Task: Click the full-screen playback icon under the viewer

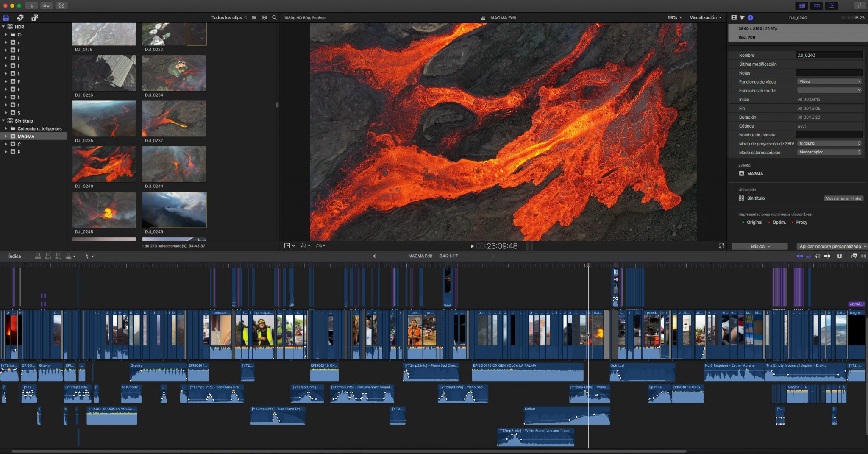Action: pos(722,245)
